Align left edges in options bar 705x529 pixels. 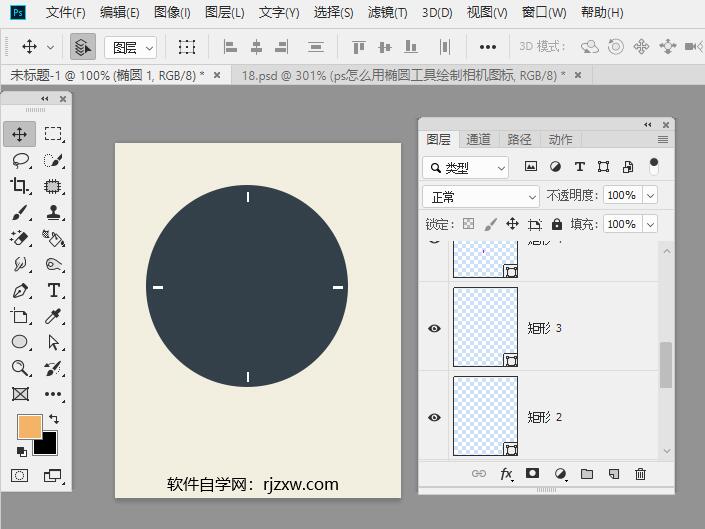(230, 47)
